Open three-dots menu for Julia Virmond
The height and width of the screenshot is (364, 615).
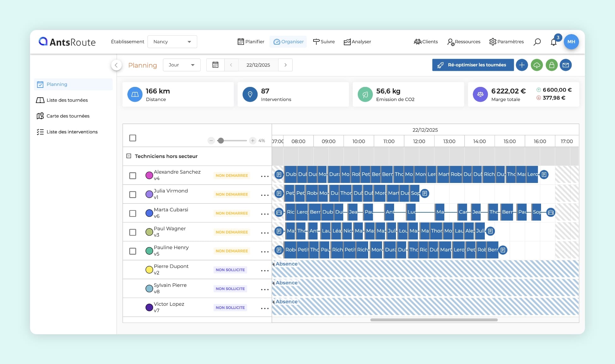(x=265, y=195)
